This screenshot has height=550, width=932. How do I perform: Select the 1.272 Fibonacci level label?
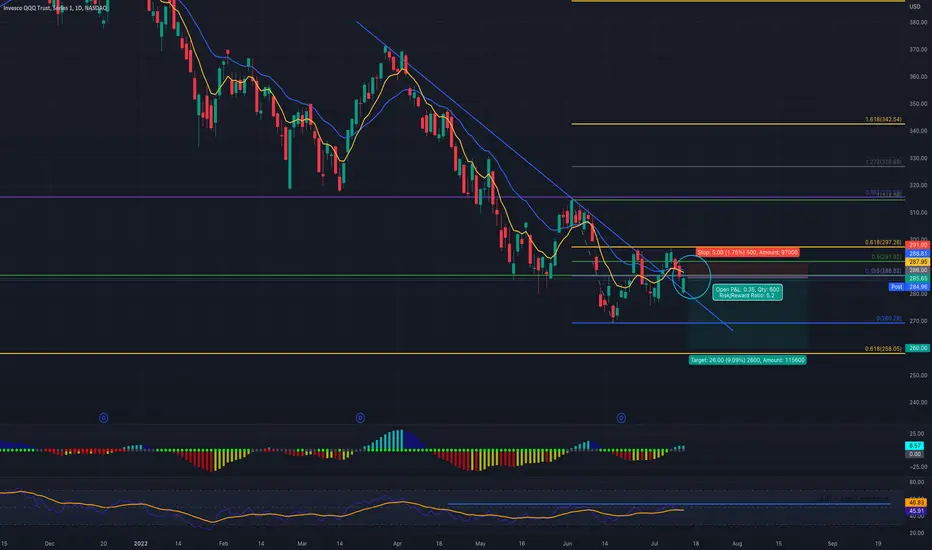point(883,162)
